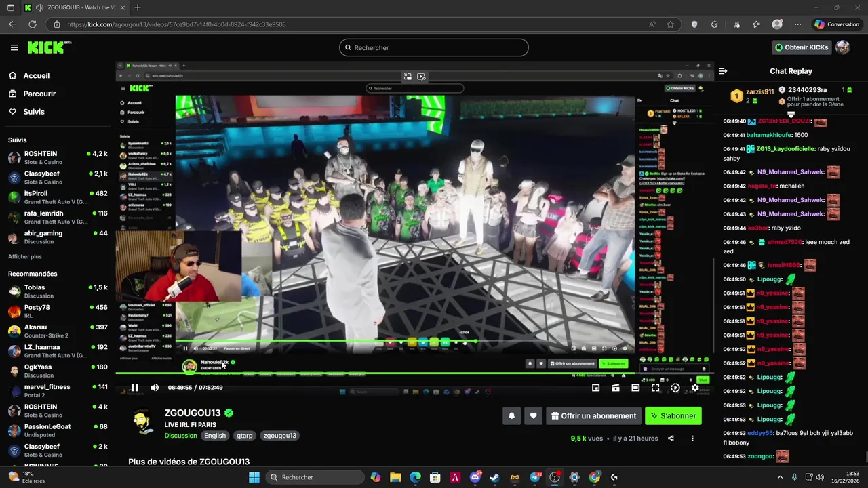The width and height of the screenshot is (868, 488).
Task: Click chat username zarzis911 in leaderboard
Action: coord(759,91)
